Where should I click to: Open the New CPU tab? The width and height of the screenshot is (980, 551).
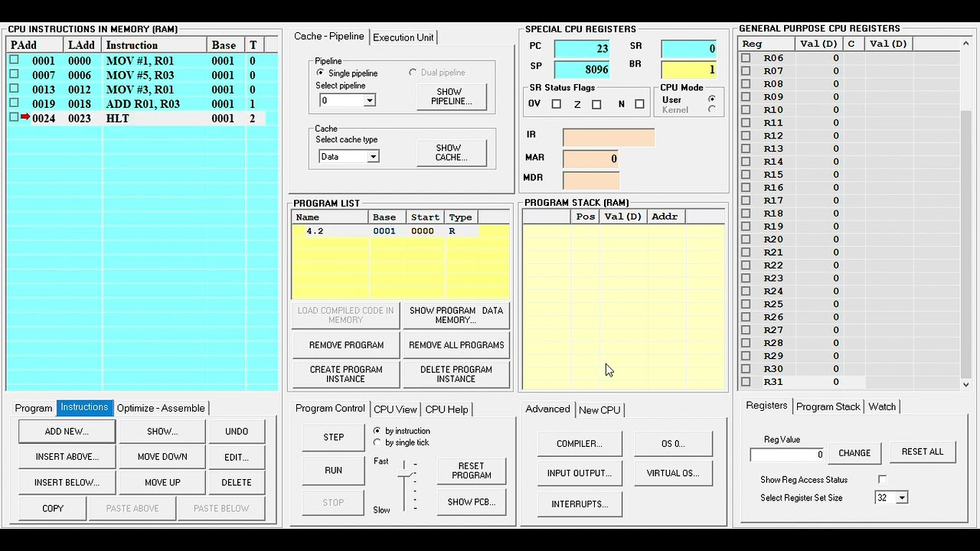pos(599,410)
